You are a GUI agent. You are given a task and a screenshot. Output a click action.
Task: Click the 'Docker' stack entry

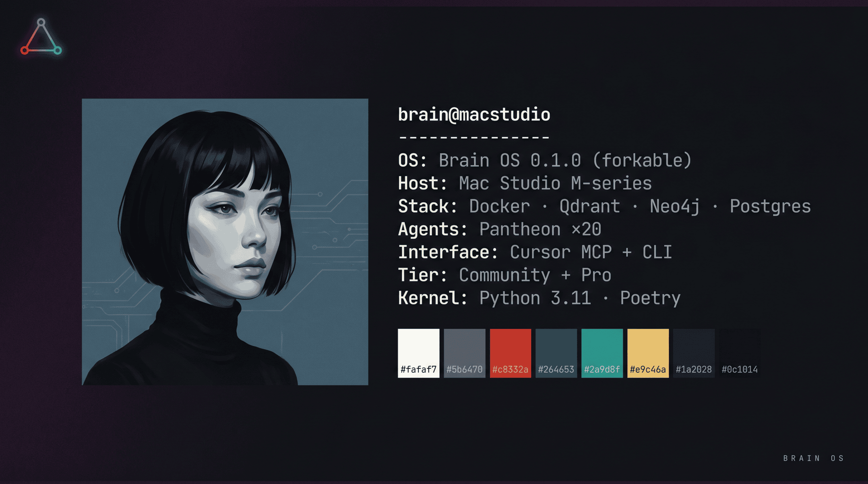(x=500, y=206)
